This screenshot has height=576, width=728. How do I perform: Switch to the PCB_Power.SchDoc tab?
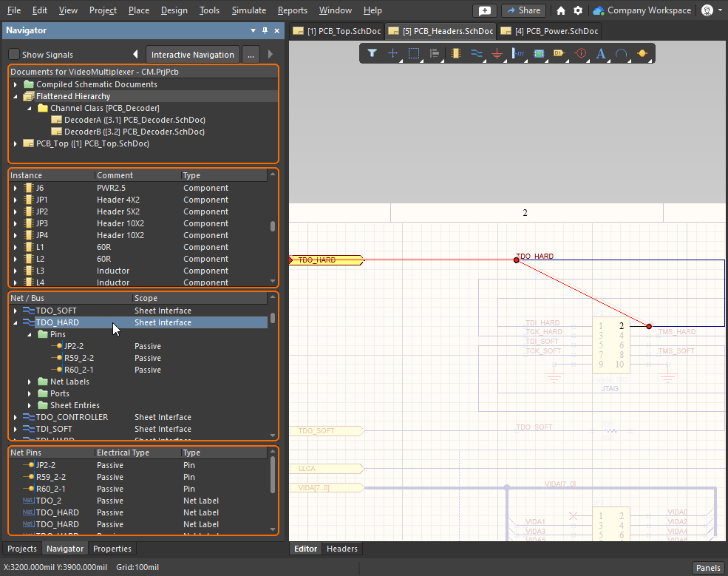(x=550, y=31)
